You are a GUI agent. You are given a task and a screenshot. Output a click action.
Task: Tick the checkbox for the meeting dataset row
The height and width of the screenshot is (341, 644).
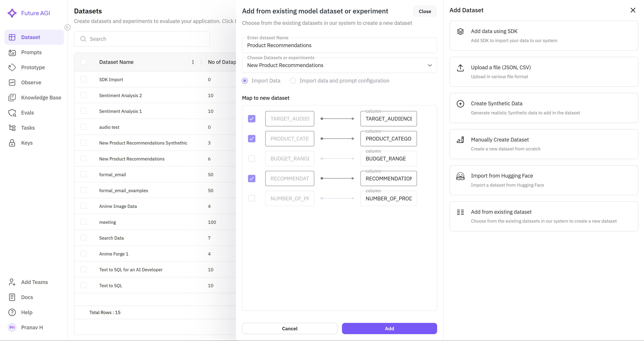click(84, 222)
